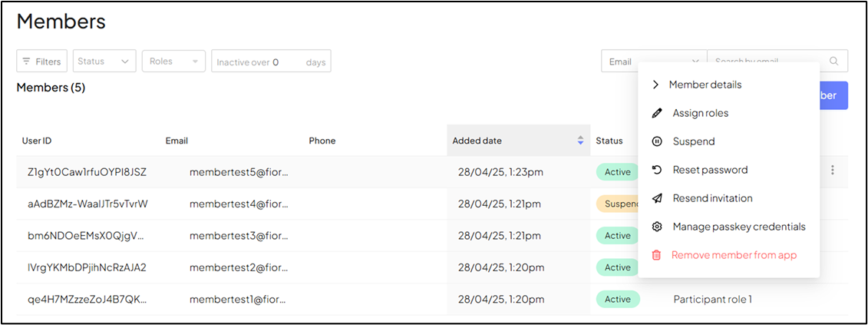Open three-dot menu for first member row

833,171
